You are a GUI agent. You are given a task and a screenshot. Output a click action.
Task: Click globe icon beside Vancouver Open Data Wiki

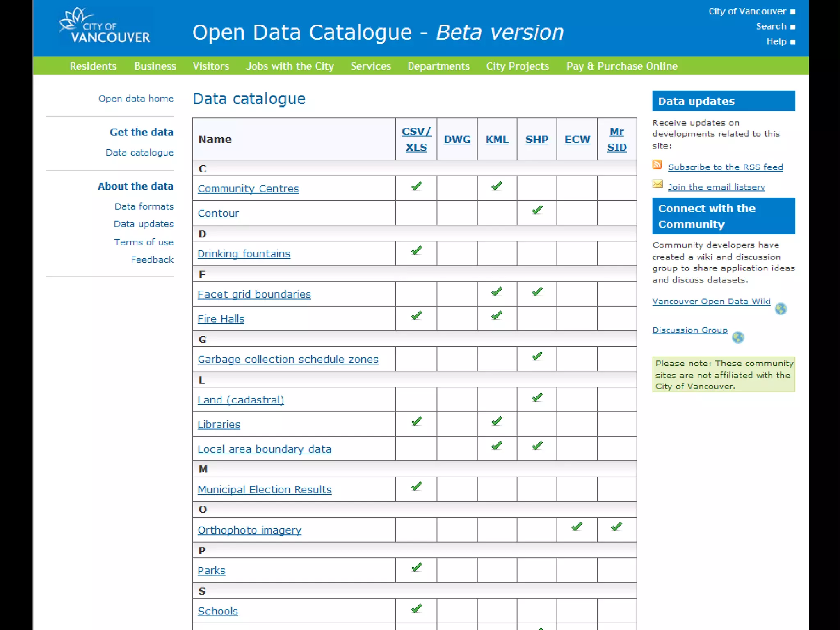point(781,309)
